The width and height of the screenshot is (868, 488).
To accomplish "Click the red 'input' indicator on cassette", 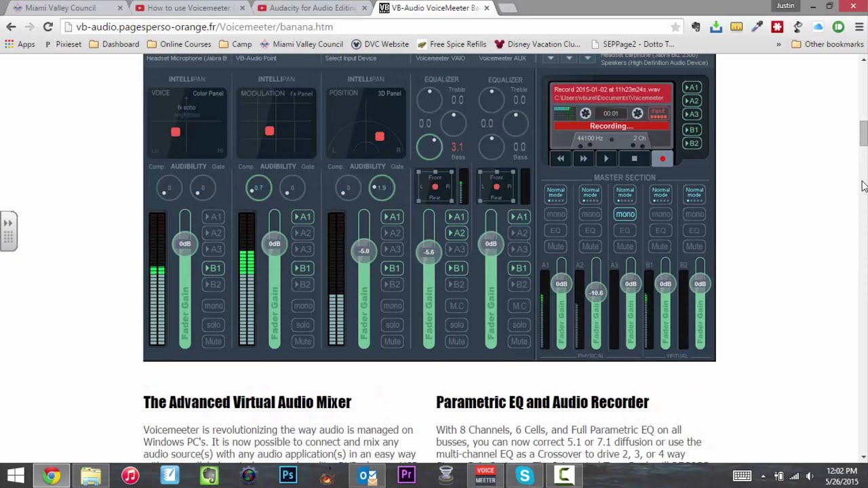I will tap(658, 113).
